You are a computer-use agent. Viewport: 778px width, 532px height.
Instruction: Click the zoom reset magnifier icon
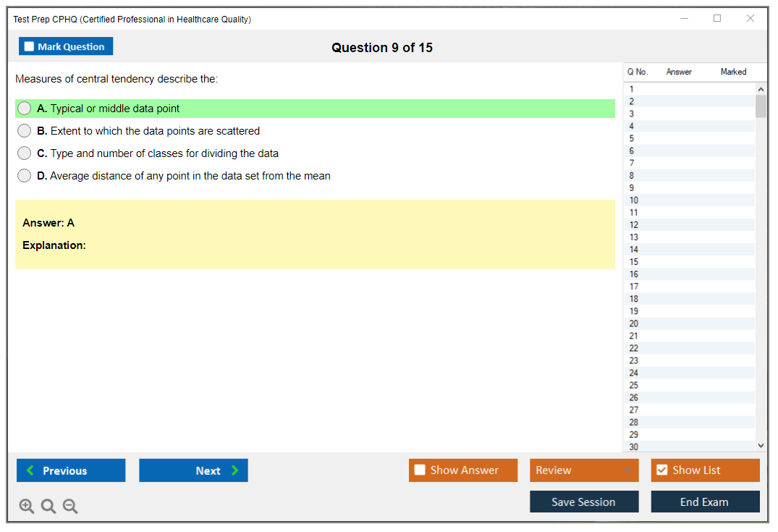point(48,507)
